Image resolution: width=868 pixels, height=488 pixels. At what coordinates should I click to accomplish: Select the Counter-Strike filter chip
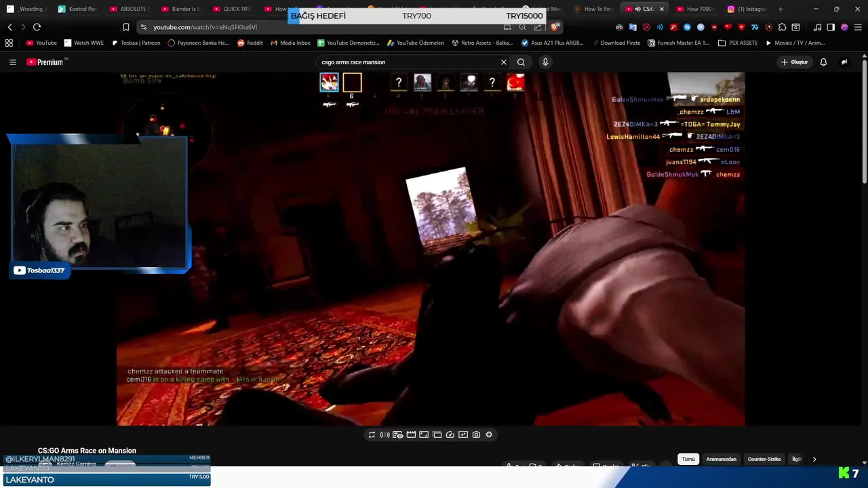tap(764, 459)
